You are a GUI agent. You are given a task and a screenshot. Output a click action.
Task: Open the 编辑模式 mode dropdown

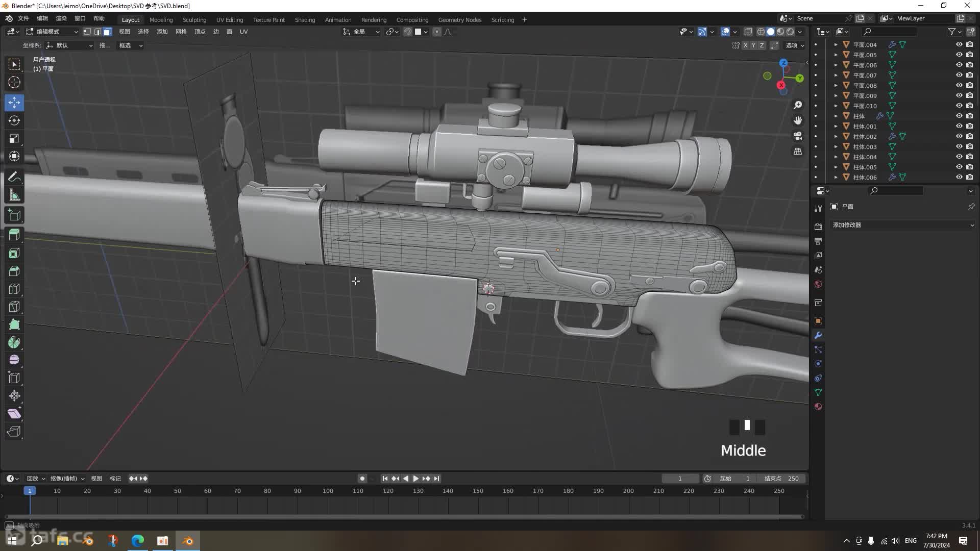click(x=52, y=32)
